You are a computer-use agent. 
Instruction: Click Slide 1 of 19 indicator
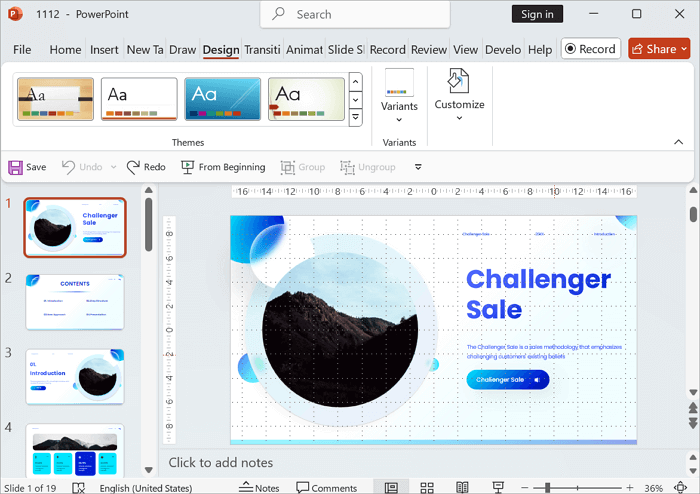coord(30,488)
